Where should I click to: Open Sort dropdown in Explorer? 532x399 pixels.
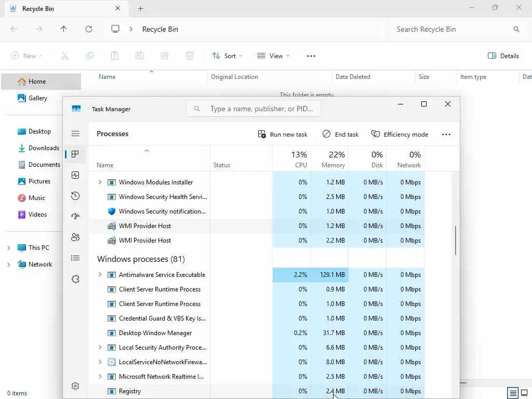tap(227, 56)
